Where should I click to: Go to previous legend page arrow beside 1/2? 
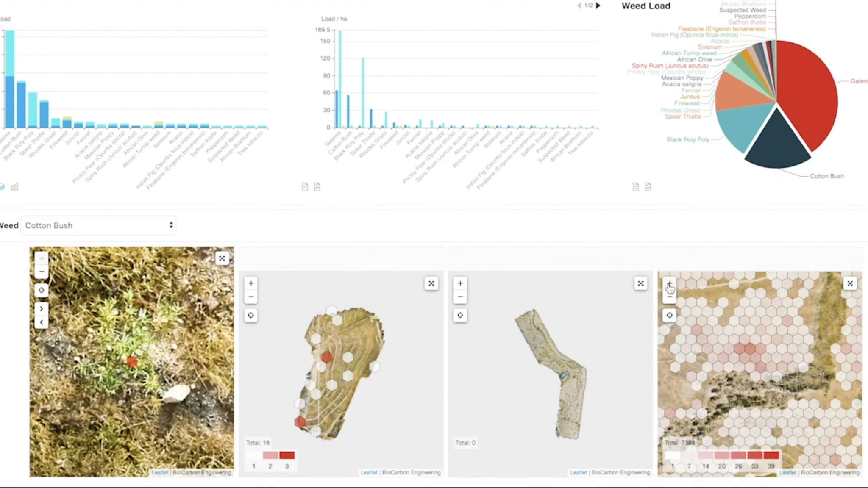[x=579, y=6]
